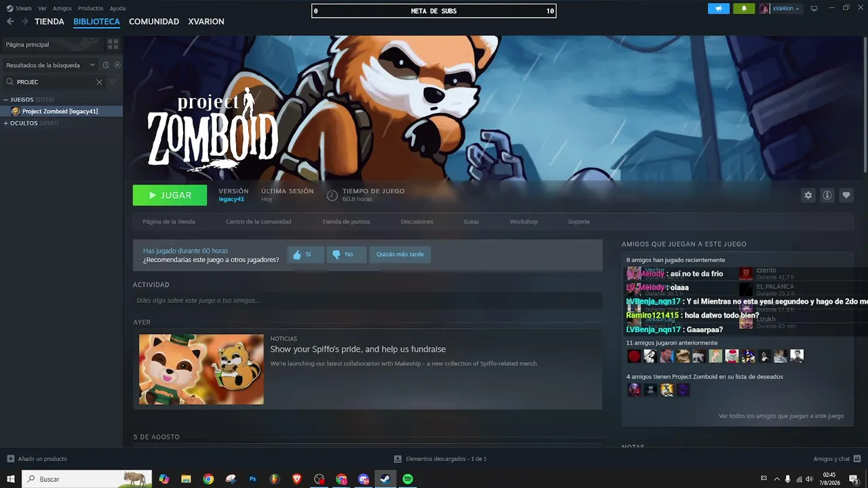Go to COMUNIDAD section
This screenshot has height=488, width=868.
pyautogui.click(x=154, y=22)
